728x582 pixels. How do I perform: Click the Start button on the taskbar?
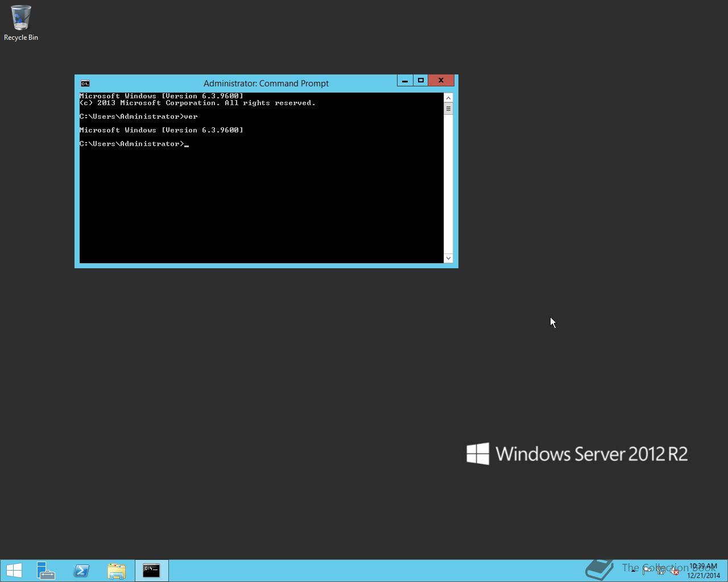[x=14, y=570]
